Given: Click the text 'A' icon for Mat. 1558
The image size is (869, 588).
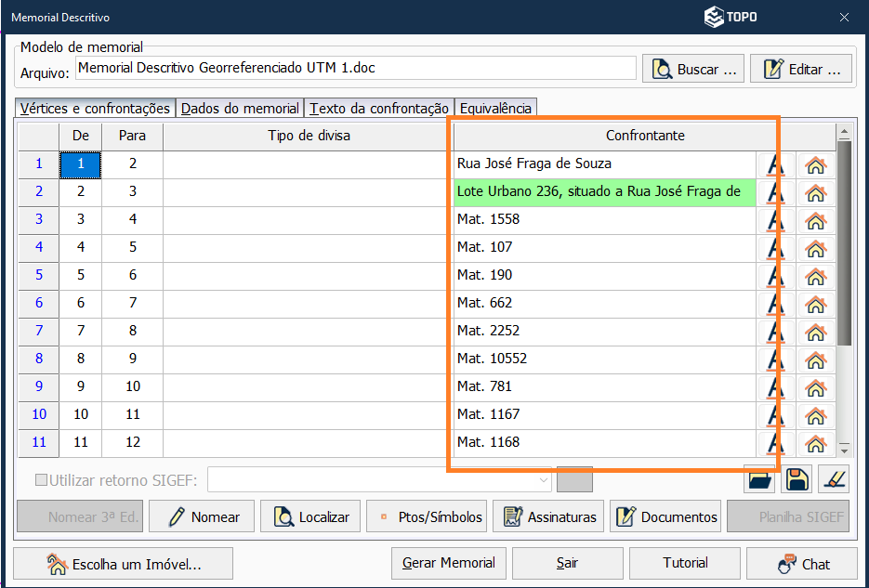Looking at the screenshot, I should (775, 221).
